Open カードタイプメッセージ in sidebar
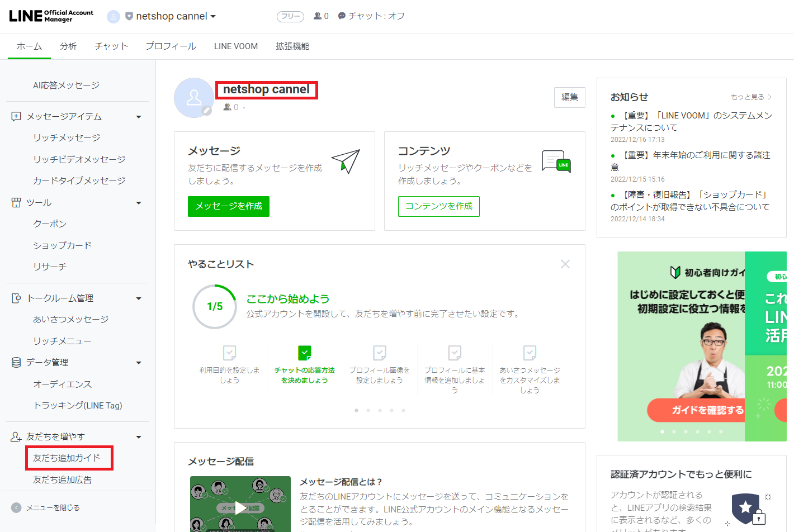The width and height of the screenshot is (794, 532). pos(79,180)
